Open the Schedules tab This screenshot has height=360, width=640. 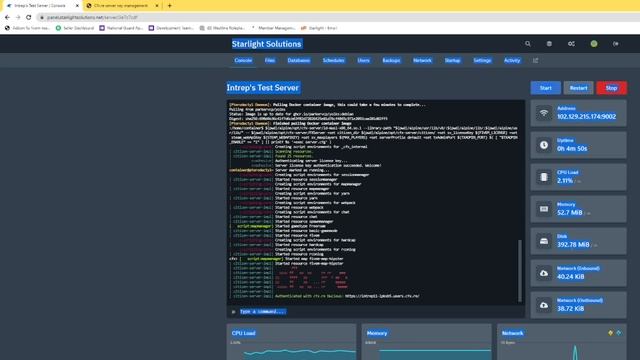[333, 60]
